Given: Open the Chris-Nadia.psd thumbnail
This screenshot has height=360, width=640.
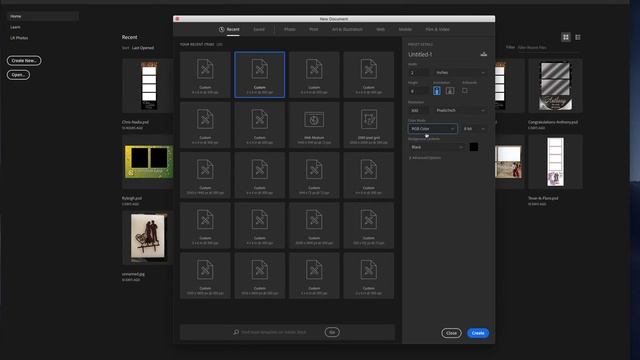Looking at the screenshot, I should tap(148, 86).
